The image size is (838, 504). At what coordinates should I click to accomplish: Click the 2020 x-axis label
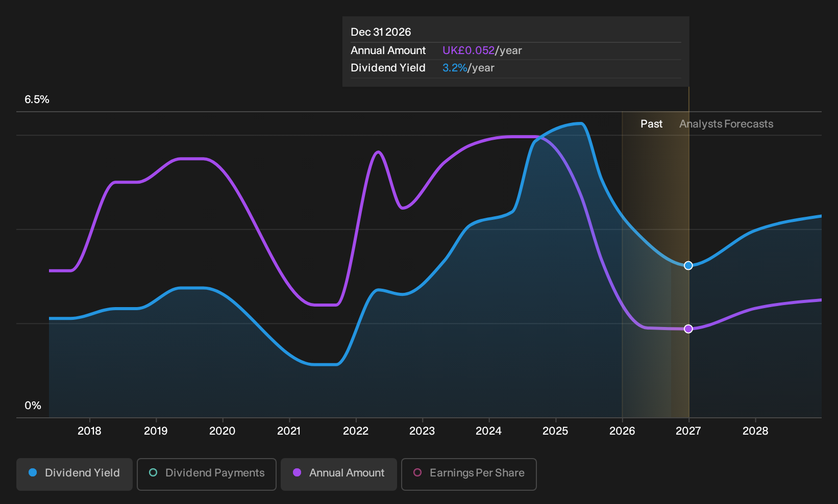(x=223, y=431)
